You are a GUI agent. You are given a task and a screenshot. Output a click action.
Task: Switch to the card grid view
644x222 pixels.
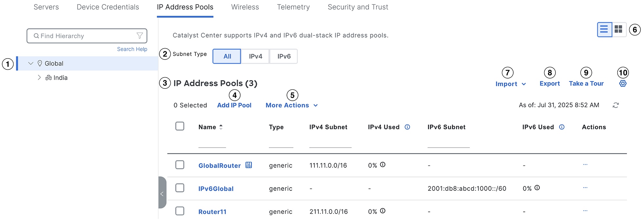tap(618, 29)
